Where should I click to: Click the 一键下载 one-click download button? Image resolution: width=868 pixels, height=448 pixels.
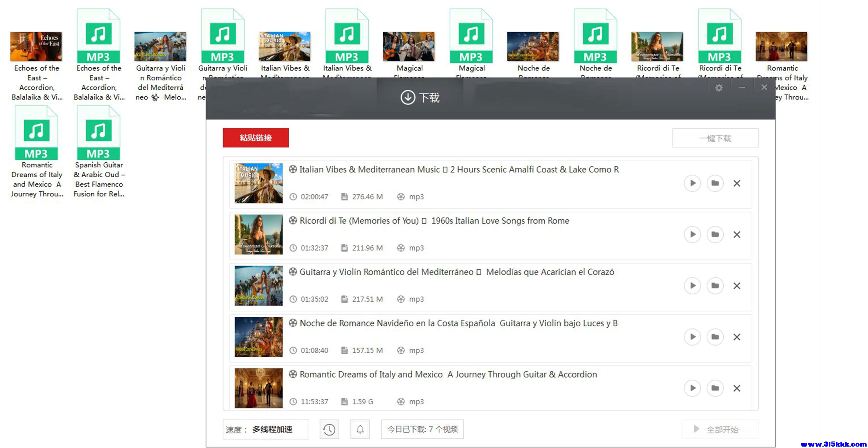(x=715, y=138)
